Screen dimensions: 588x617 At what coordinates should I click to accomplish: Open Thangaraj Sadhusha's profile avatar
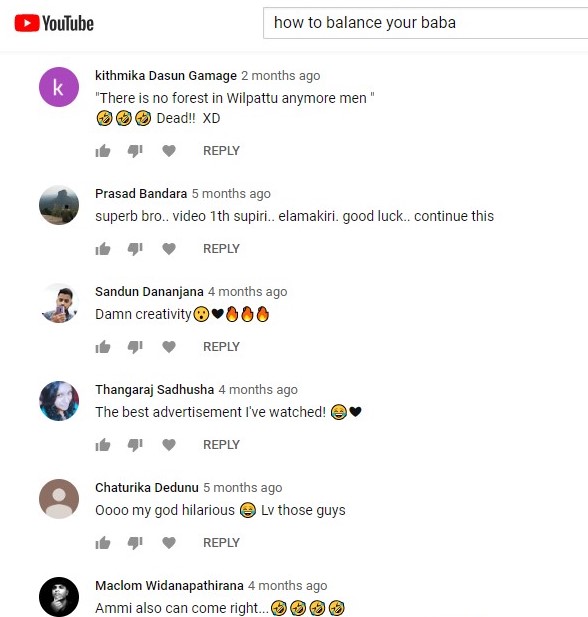pos(59,401)
